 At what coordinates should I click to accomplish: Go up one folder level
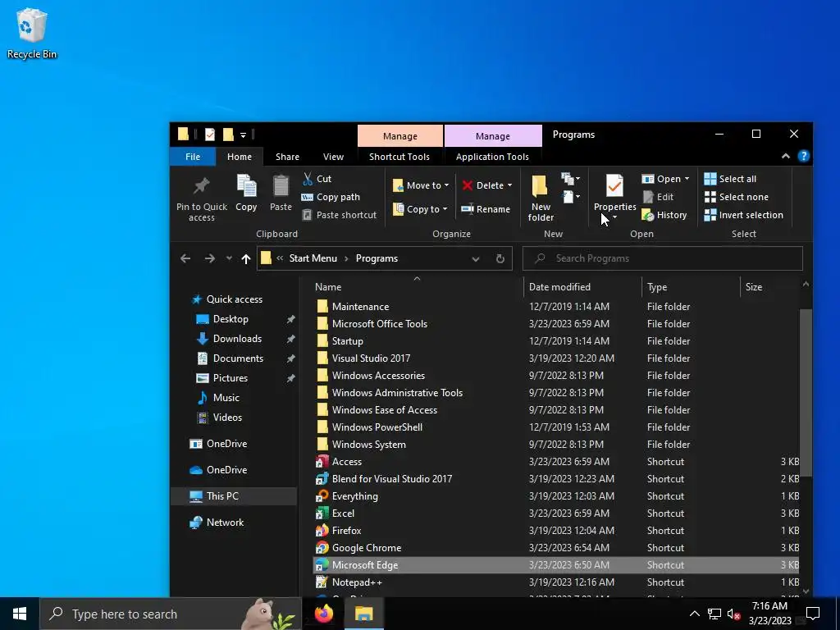click(246, 258)
